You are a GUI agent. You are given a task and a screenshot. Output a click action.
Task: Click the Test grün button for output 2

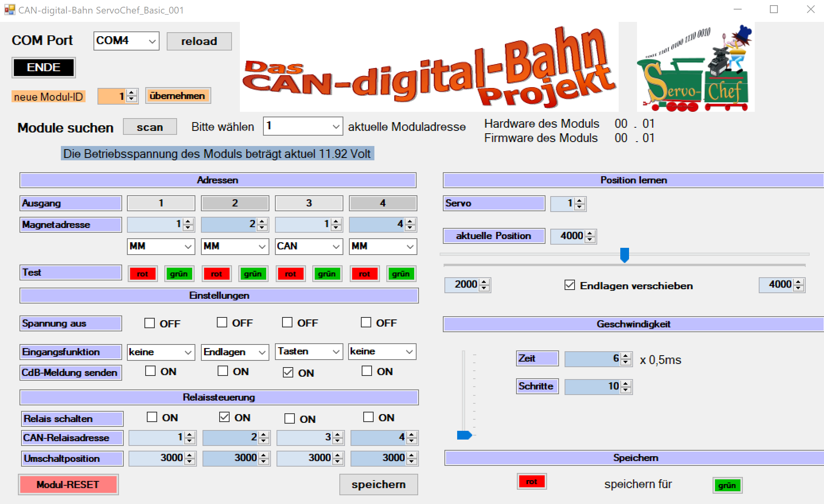(253, 274)
